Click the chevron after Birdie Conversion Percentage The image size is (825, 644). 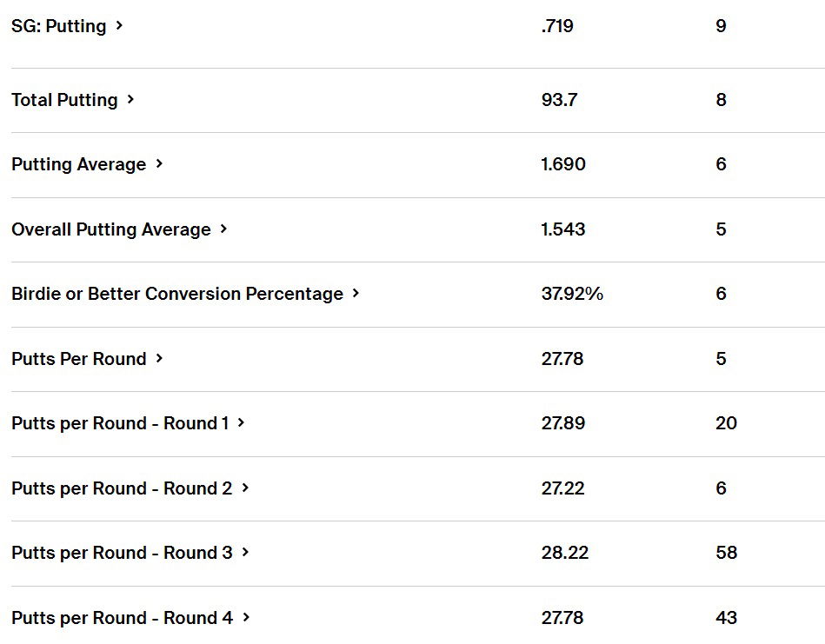356,294
